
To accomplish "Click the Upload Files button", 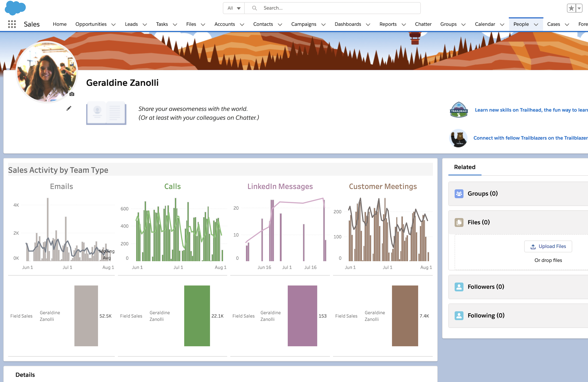I will pos(548,246).
